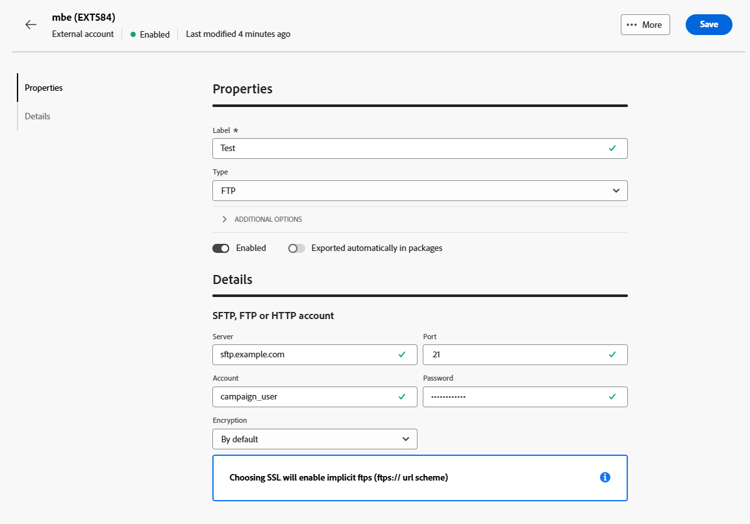Switch to the Details sidebar tab
The width and height of the screenshot is (750, 524).
pos(38,117)
